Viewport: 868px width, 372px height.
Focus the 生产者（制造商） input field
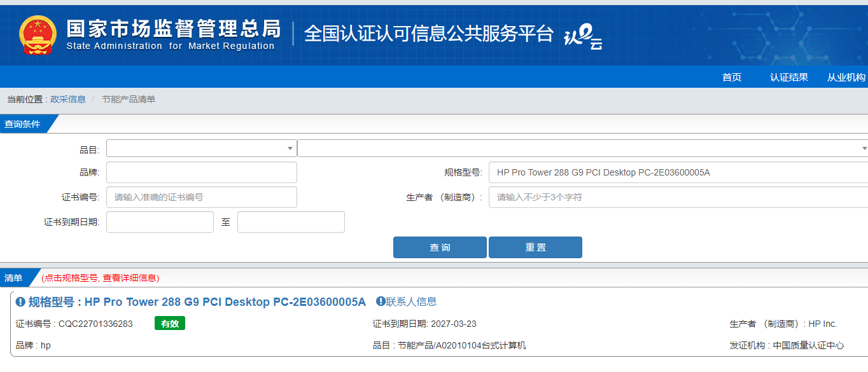[x=678, y=197]
